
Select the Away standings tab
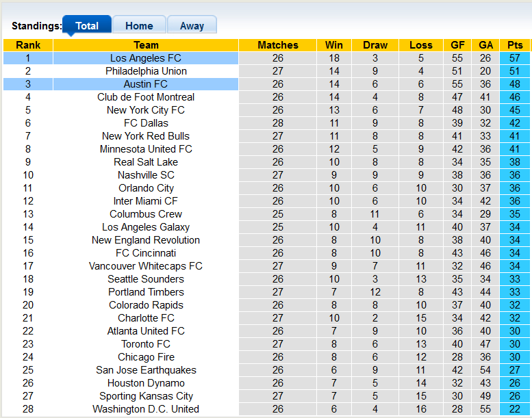click(192, 26)
